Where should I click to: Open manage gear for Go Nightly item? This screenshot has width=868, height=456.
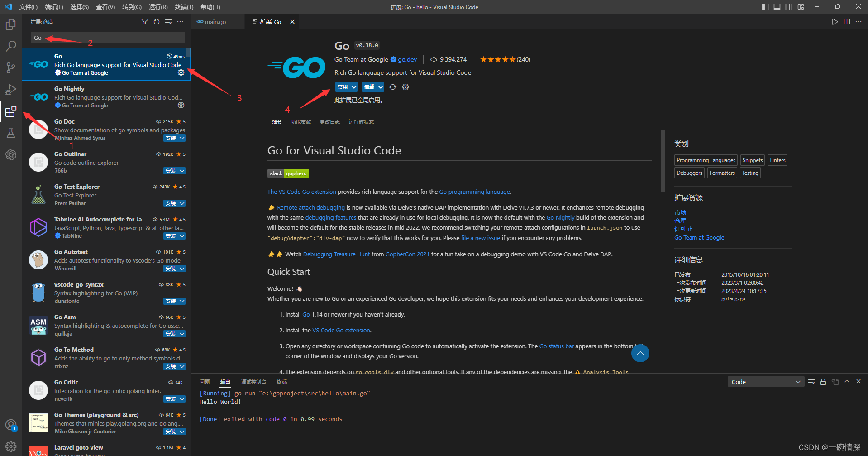pyautogui.click(x=181, y=105)
